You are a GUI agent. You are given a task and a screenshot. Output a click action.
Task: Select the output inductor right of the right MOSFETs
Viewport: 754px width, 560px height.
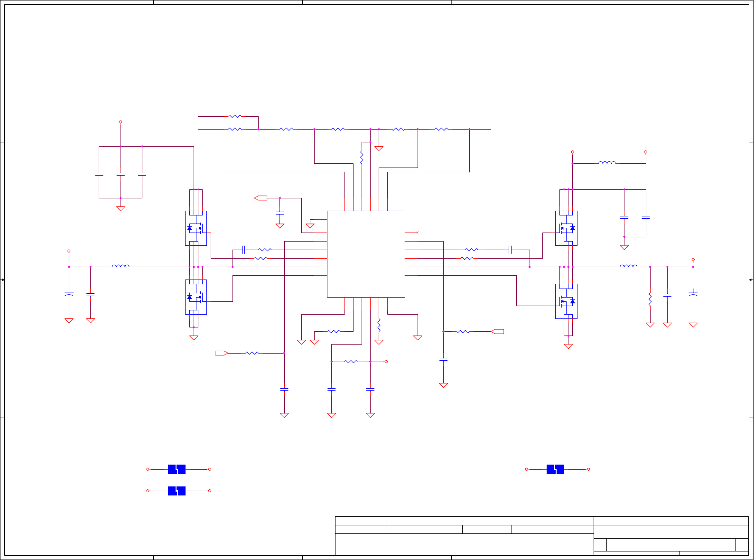pos(629,266)
